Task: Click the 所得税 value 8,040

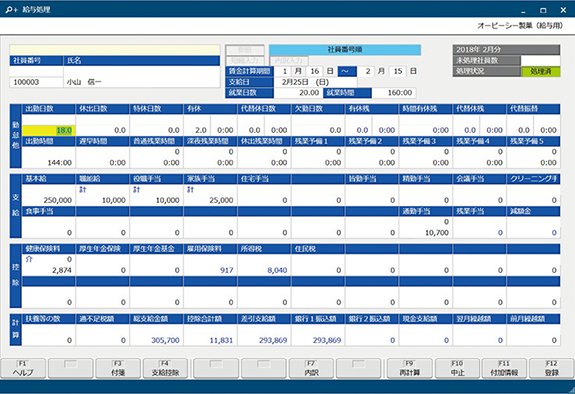Action: (x=264, y=270)
